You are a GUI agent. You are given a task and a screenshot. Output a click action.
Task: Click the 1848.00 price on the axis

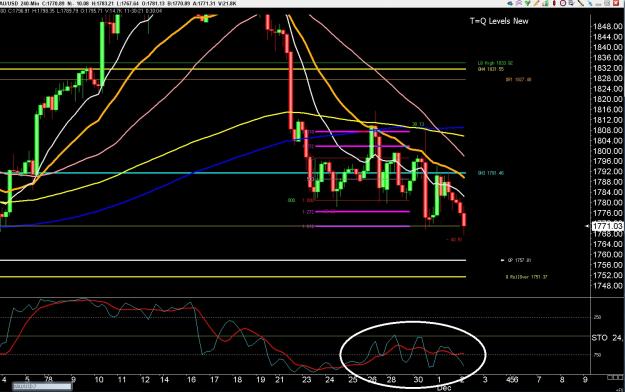coord(608,27)
